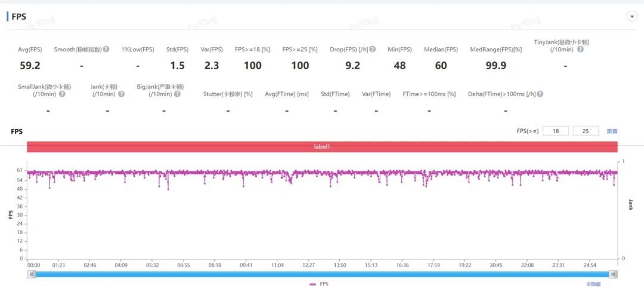Click the Avg(FTime) [ms] label
Screen dimensions: 644x292
point(287,94)
